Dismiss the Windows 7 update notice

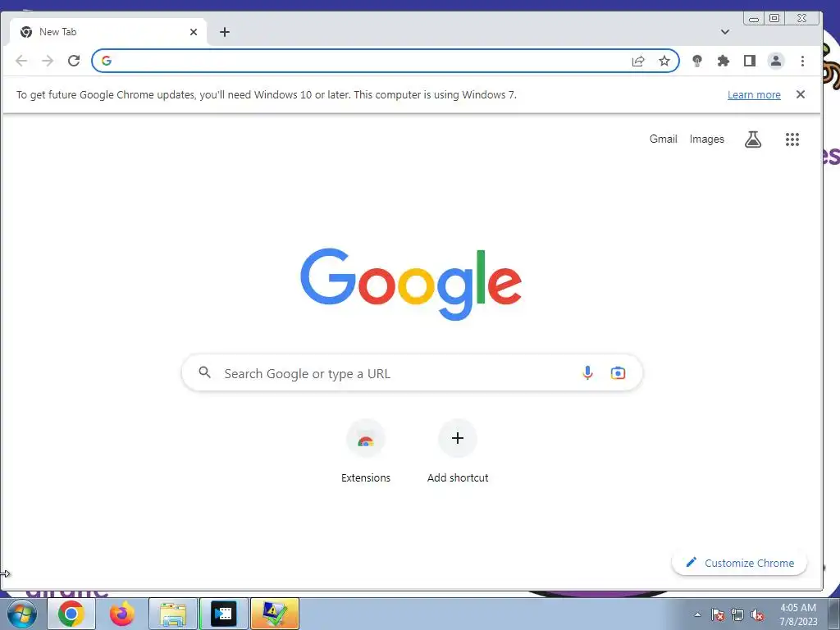point(801,94)
